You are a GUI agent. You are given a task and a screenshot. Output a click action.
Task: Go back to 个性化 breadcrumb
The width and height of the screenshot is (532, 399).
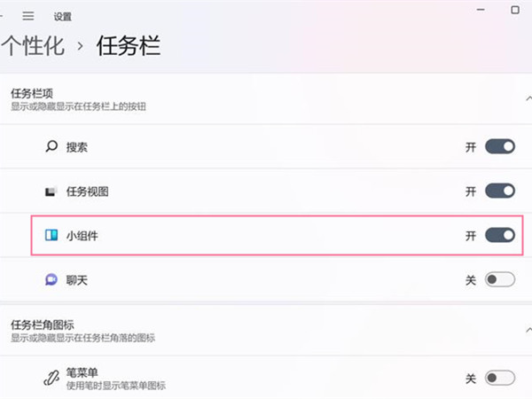point(34,46)
